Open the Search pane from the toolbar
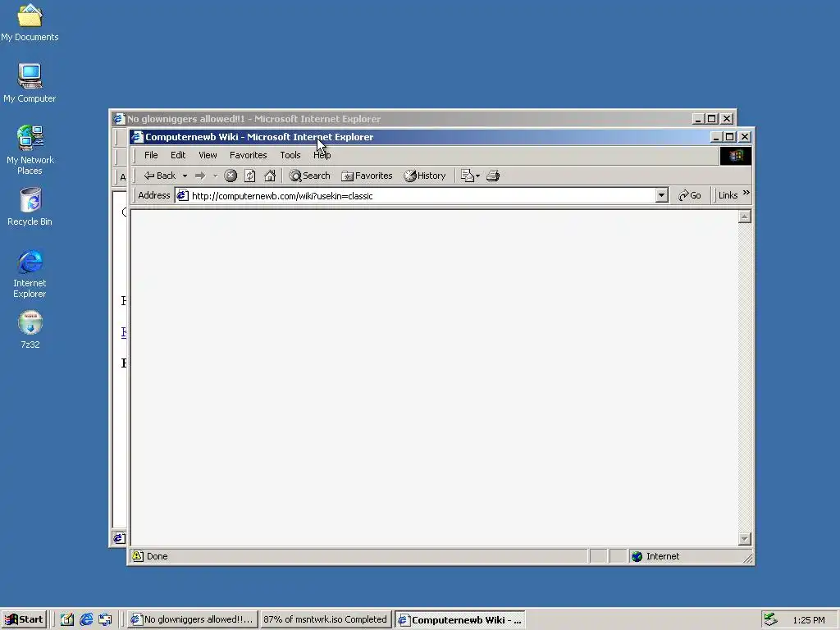Screen dimensions: 840x630 pos(309,176)
